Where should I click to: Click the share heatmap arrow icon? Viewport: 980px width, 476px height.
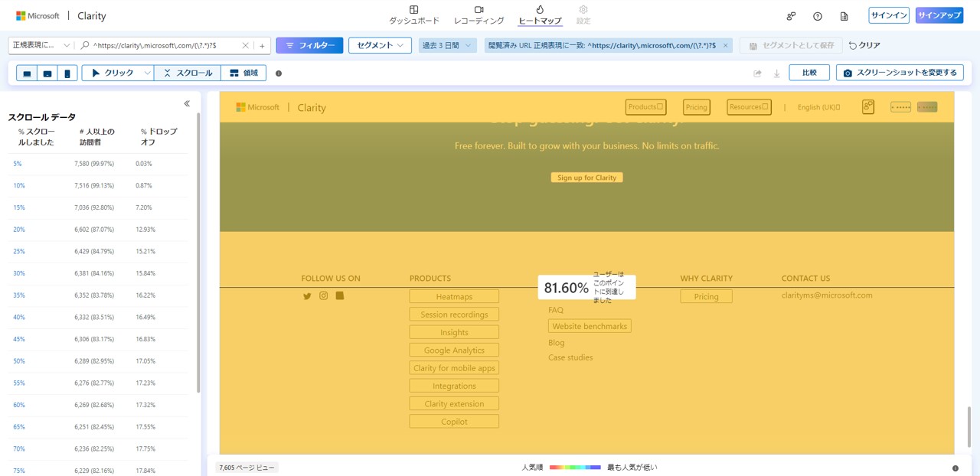(758, 73)
